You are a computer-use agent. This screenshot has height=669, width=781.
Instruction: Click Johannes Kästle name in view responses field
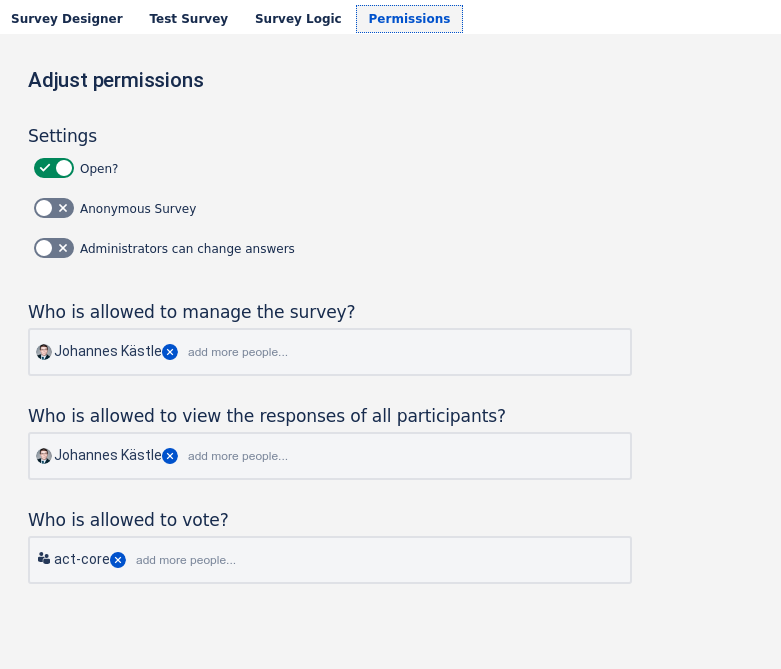click(x=108, y=455)
